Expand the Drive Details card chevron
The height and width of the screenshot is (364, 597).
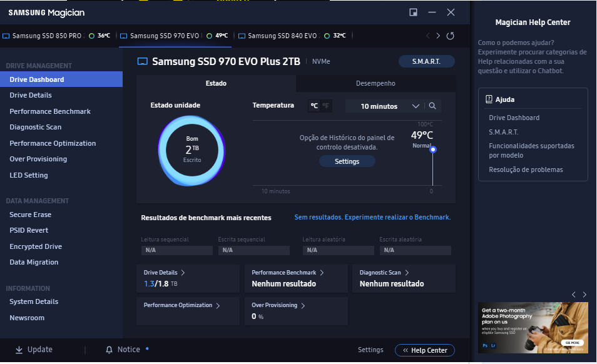(183, 273)
